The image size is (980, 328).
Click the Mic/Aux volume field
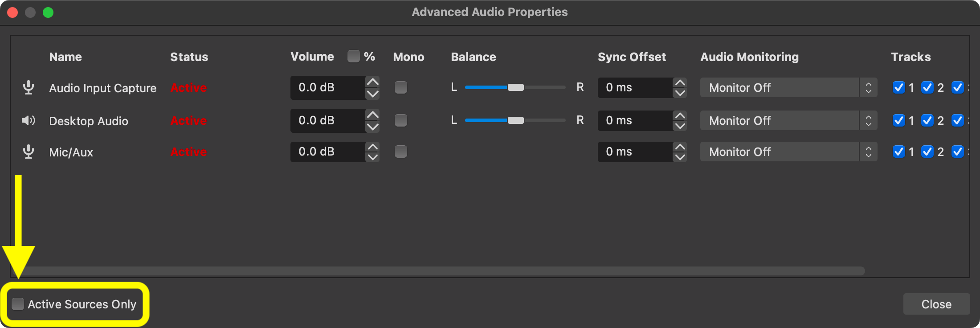point(328,152)
